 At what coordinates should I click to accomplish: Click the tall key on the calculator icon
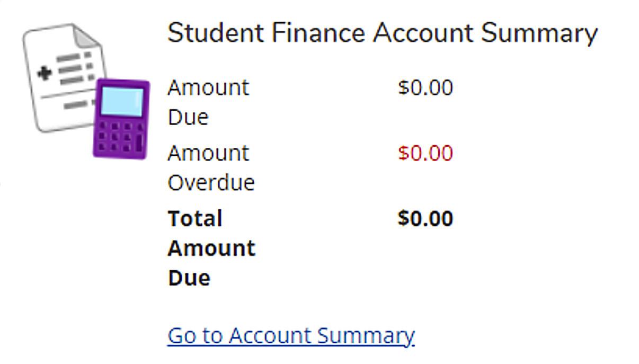139,143
